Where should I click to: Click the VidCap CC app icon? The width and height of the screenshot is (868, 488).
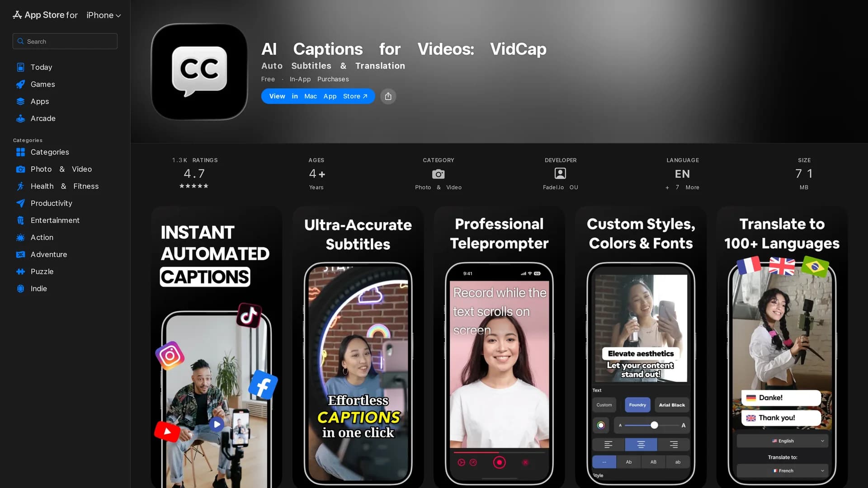pyautogui.click(x=199, y=72)
